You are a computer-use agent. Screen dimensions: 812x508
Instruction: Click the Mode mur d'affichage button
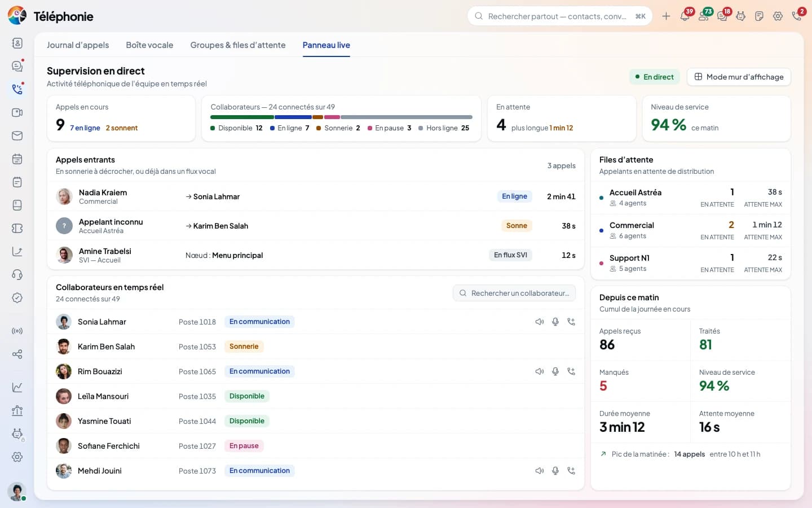739,77
